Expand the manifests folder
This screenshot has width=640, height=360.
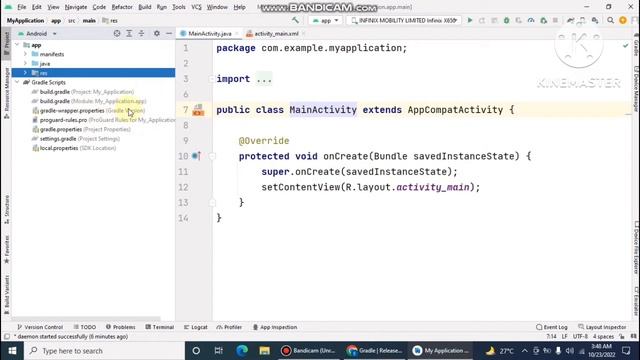[26, 54]
